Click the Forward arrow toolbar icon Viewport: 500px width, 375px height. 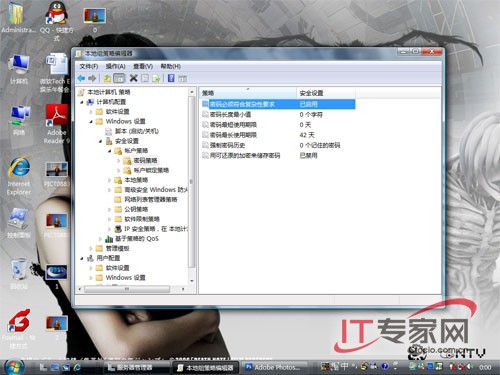(92, 78)
